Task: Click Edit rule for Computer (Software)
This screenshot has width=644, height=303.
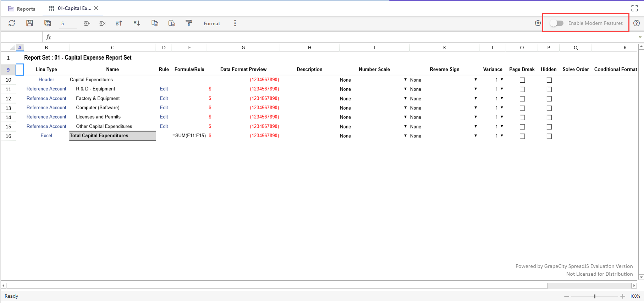Action: (164, 108)
